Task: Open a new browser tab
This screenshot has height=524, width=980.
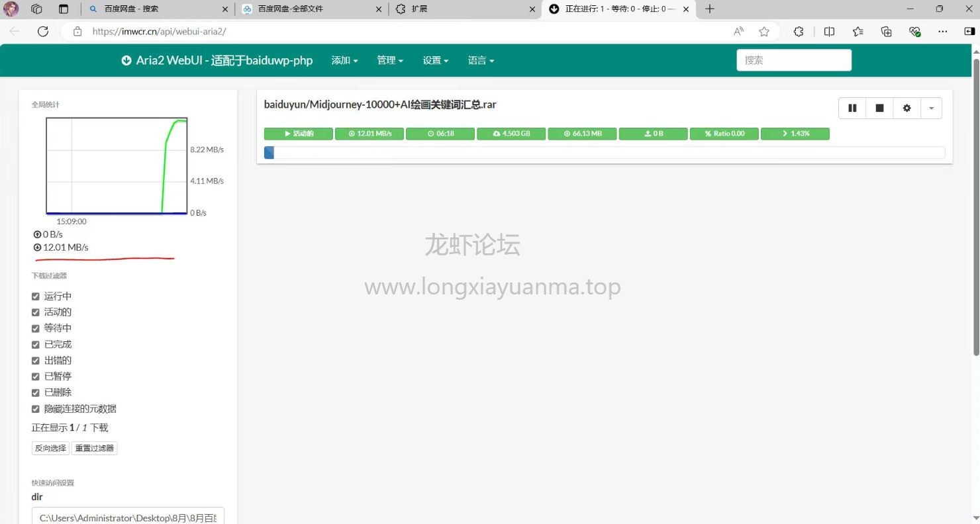Action: coord(710,9)
